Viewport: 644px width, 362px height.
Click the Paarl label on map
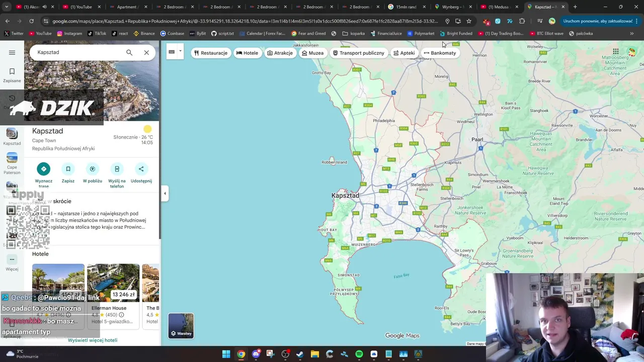477,139
